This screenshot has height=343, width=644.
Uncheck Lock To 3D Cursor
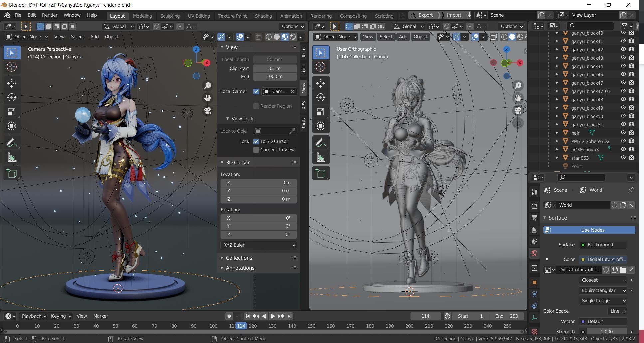(x=256, y=141)
